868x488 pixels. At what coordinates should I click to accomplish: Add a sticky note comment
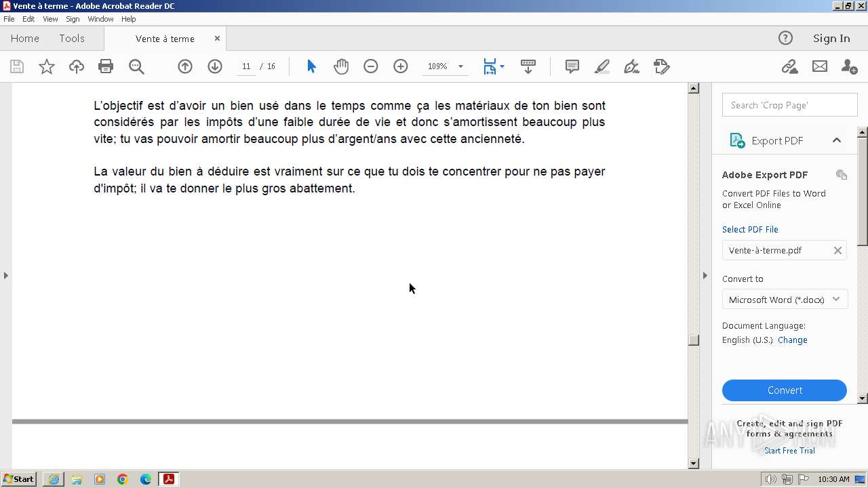(x=572, y=66)
